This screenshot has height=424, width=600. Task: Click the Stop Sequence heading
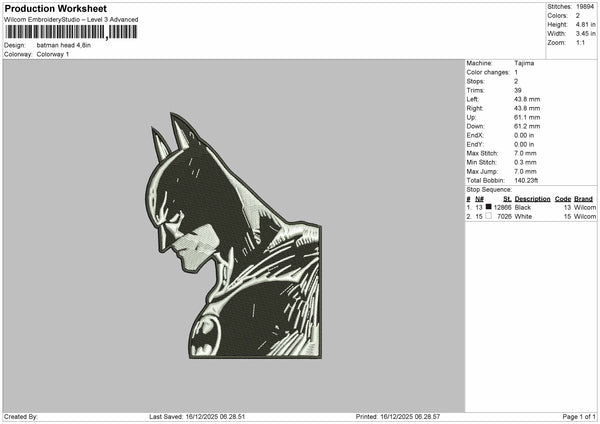tap(489, 190)
